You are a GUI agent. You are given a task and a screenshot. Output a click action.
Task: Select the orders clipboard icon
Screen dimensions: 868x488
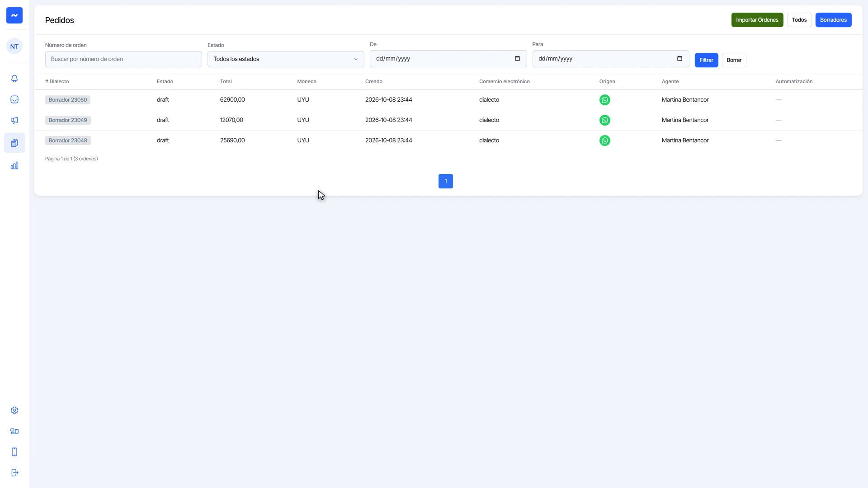click(x=14, y=143)
